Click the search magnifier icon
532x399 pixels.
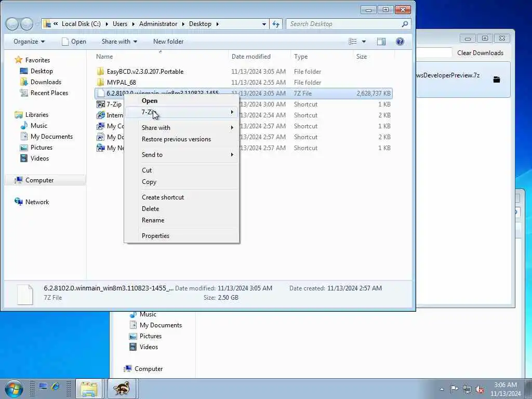[x=404, y=24]
